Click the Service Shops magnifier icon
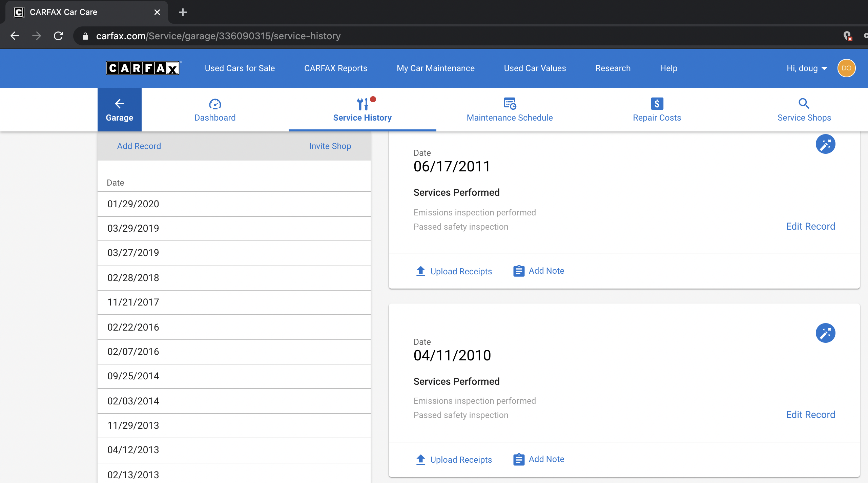Viewport: 868px width, 483px height. [x=804, y=103]
